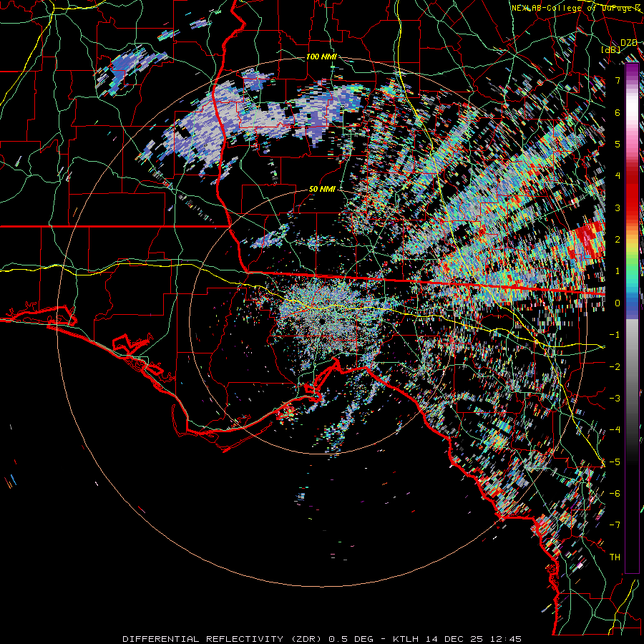Click the 1 value on color scale
Screen dimensions: 644x644
click(x=618, y=271)
